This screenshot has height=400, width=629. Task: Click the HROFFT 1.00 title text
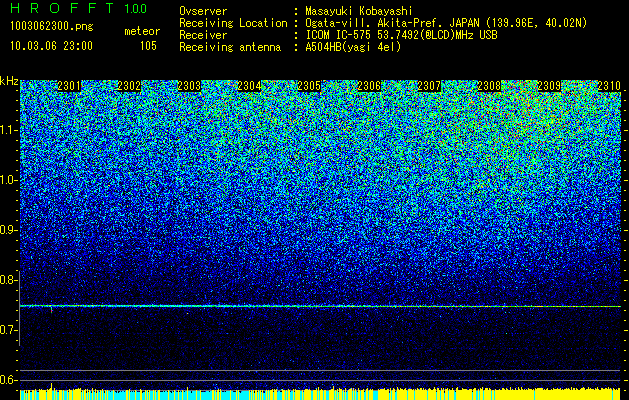(x=79, y=8)
